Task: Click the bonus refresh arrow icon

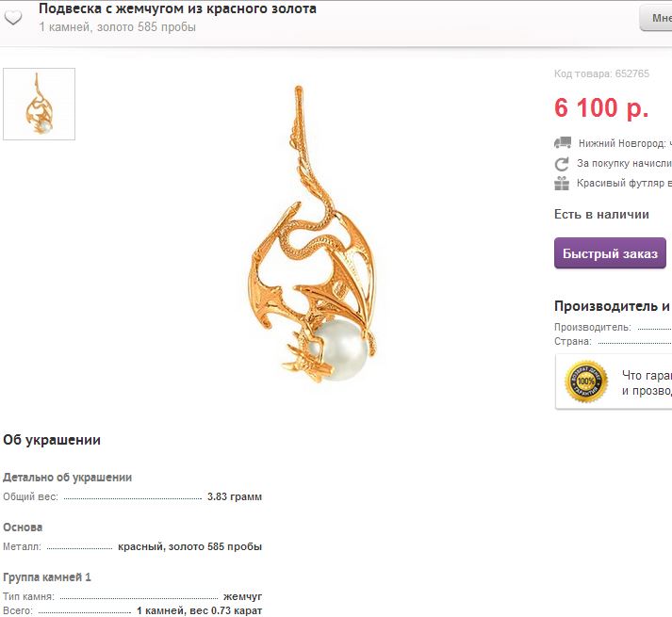Action: [x=562, y=164]
